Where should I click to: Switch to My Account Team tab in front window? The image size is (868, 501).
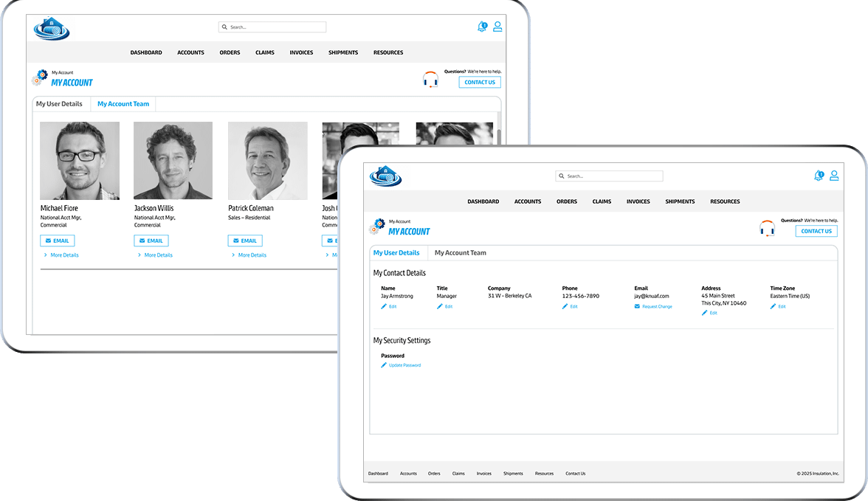(x=460, y=253)
